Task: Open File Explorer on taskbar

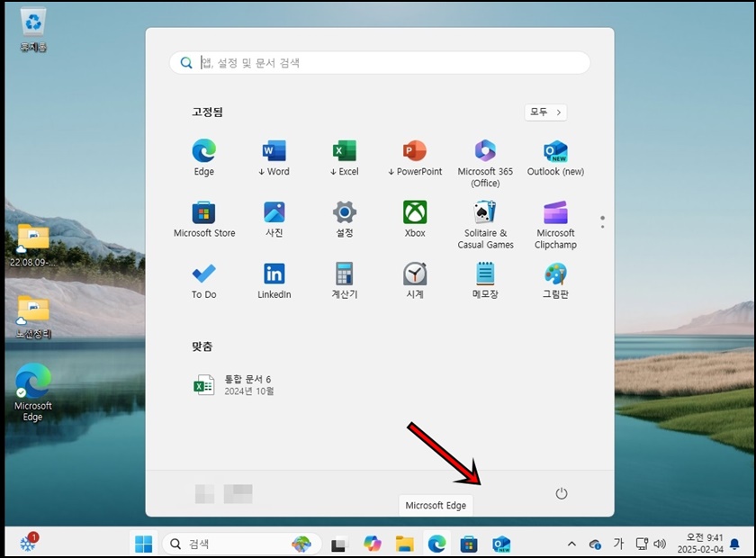Action: [x=404, y=544]
